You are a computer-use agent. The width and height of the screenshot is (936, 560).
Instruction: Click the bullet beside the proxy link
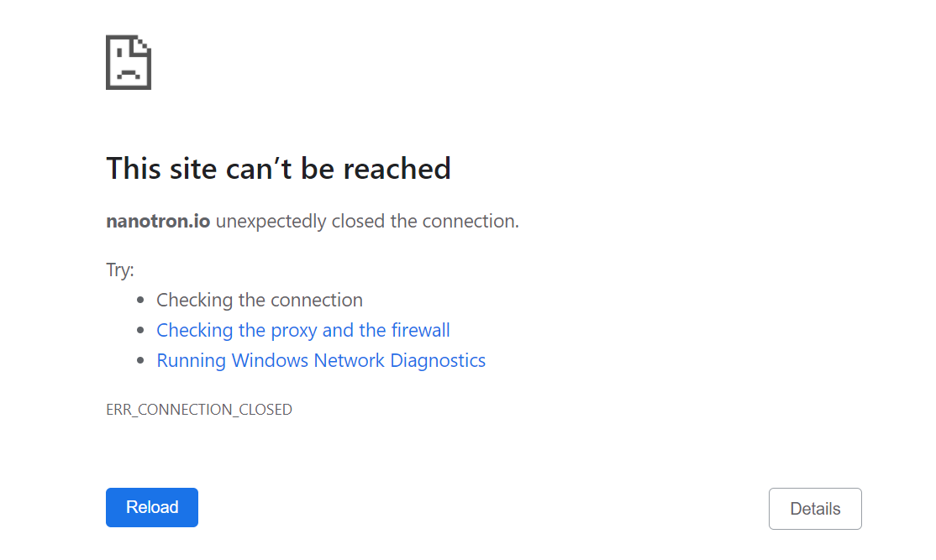[x=140, y=331]
